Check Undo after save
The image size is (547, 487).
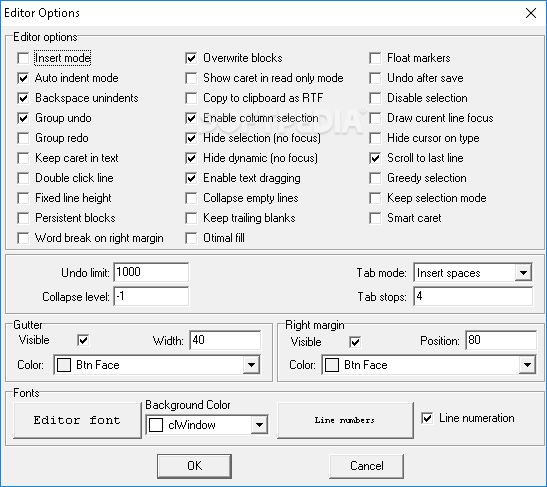click(375, 78)
